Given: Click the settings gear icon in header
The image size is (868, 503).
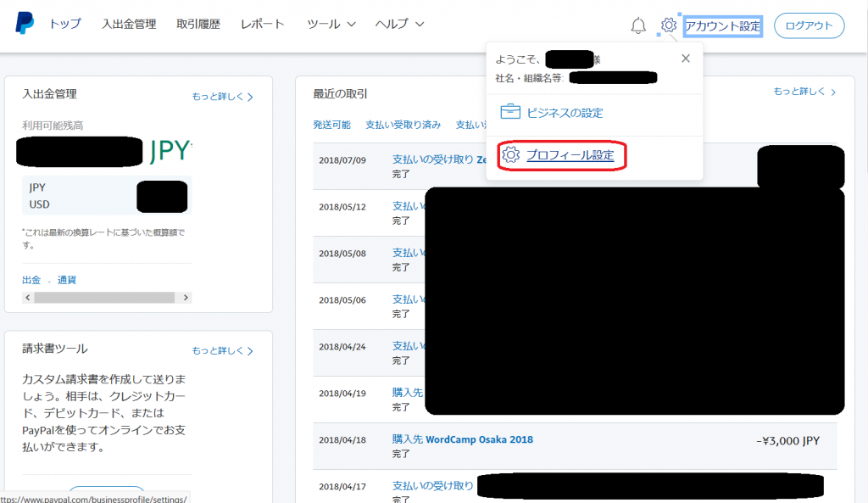Looking at the screenshot, I should click(668, 25).
